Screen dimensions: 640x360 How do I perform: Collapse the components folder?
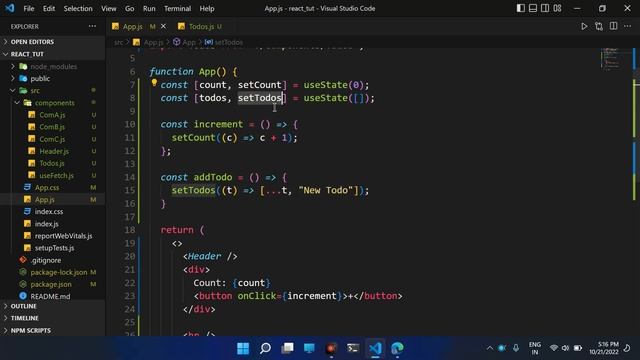click(x=52, y=103)
